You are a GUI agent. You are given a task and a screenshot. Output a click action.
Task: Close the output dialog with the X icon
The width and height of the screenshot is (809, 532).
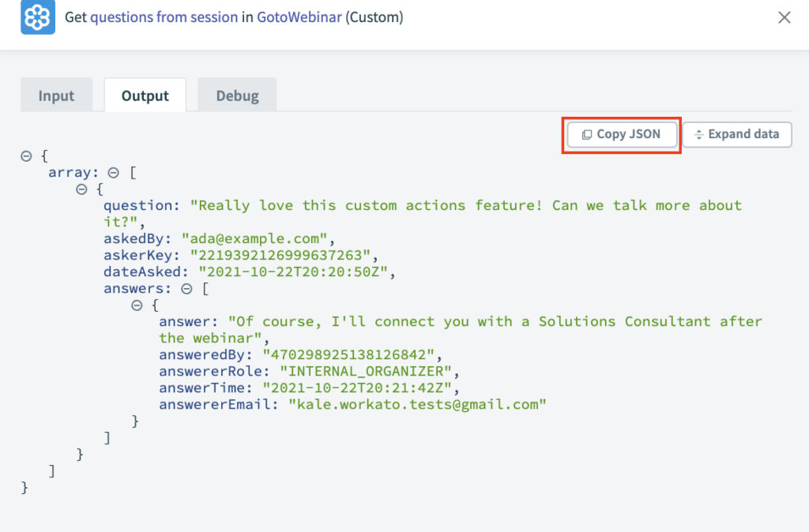tap(784, 17)
